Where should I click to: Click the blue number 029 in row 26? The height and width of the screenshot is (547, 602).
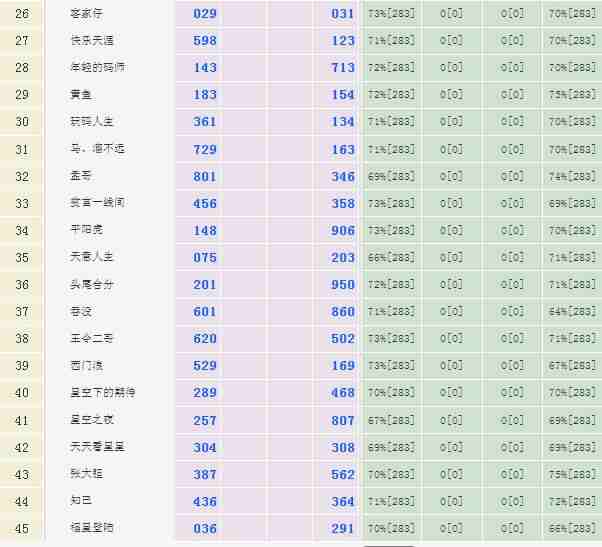pos(205,14)
